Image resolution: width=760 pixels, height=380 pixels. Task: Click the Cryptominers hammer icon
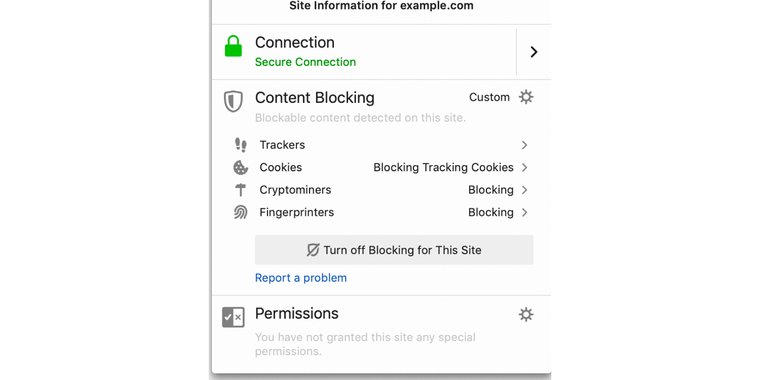point(240,190)
